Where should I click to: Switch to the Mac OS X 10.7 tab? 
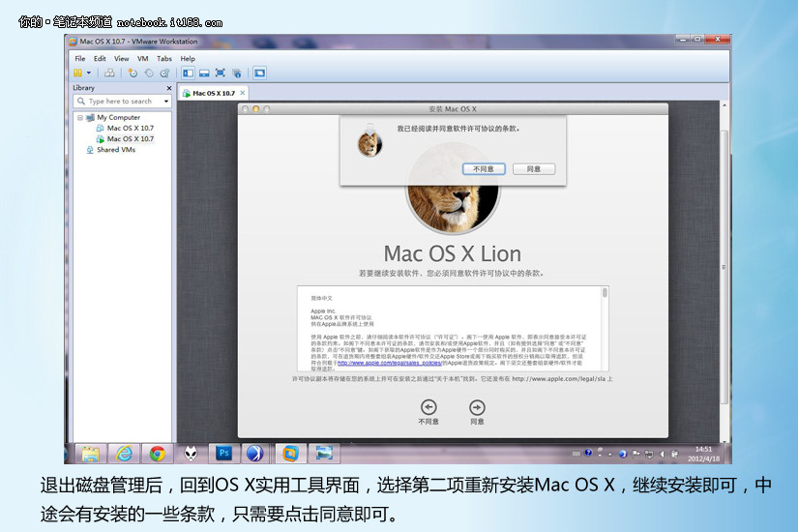click(x=213, y=93)
